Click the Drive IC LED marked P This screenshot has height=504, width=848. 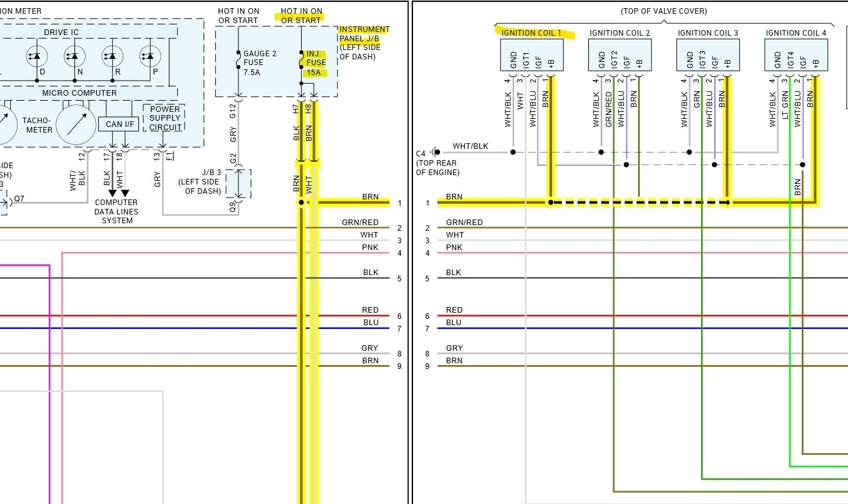click(148, 56)
